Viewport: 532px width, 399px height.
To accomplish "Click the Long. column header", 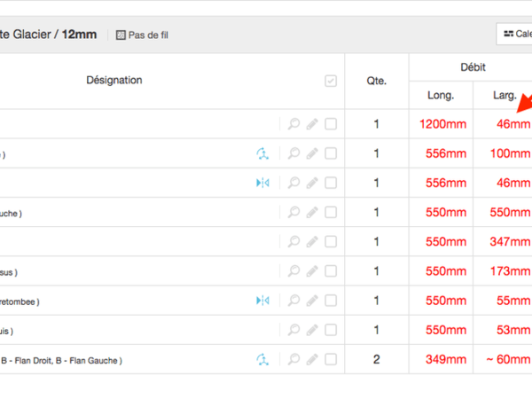I will (x=441, y=95).
